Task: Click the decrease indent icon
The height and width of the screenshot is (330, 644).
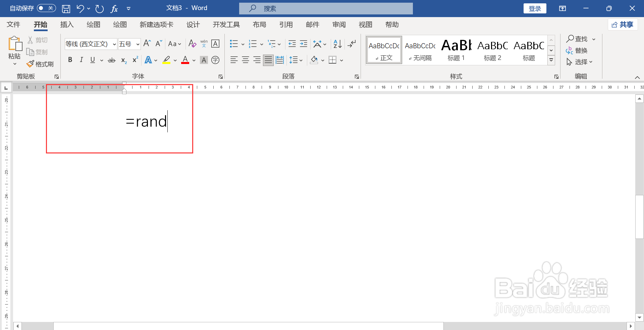Action: [292, 44]
